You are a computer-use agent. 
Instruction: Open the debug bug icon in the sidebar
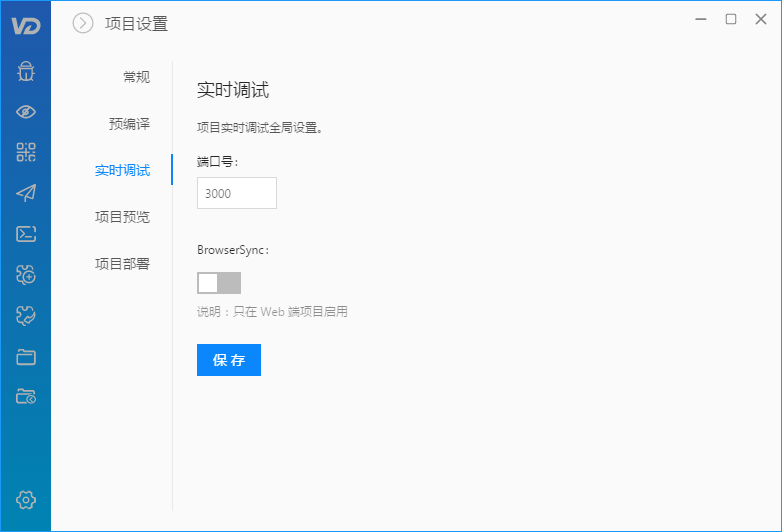pos(26,71)
